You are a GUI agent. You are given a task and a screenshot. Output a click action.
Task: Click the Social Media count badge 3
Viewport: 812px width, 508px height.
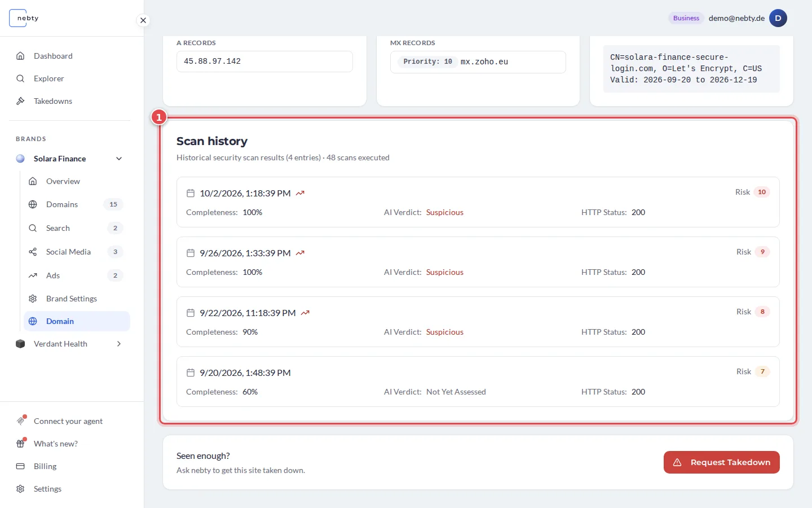[115, 252]
